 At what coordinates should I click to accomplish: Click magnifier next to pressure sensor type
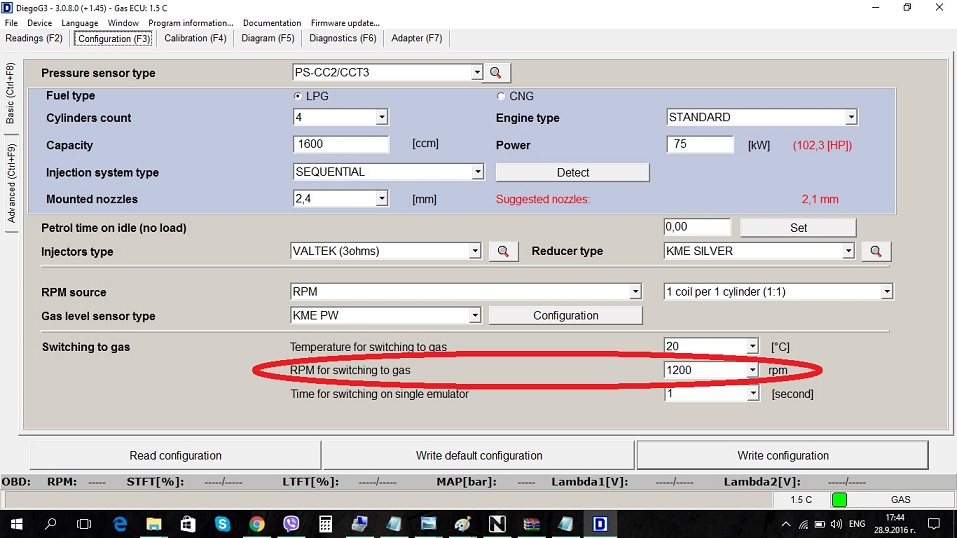(x=498, y=73)
